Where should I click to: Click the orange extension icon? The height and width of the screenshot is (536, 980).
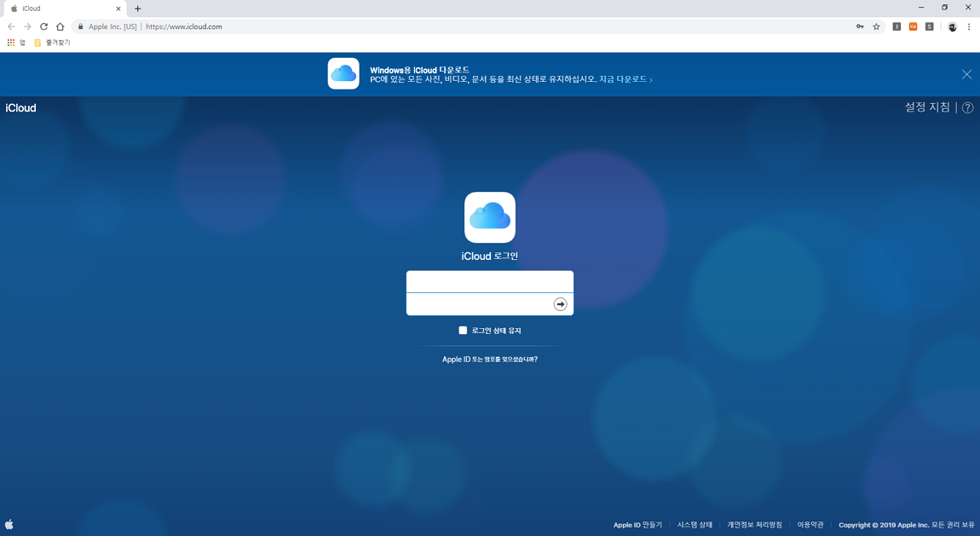click(x=914, y=26)
